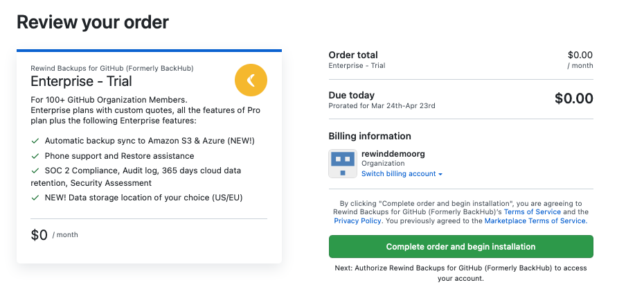
Task: Open the Privacy Policy link
Action: [357, 220]
